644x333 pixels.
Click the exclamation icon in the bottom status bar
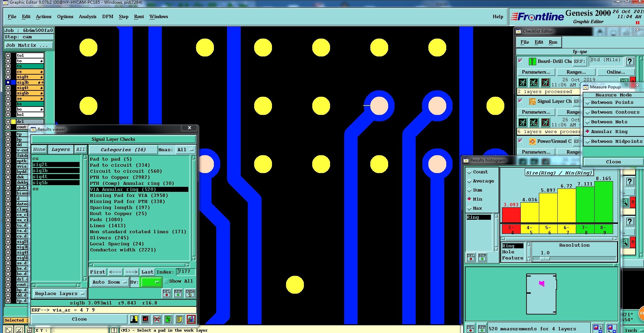pos(114,330)
